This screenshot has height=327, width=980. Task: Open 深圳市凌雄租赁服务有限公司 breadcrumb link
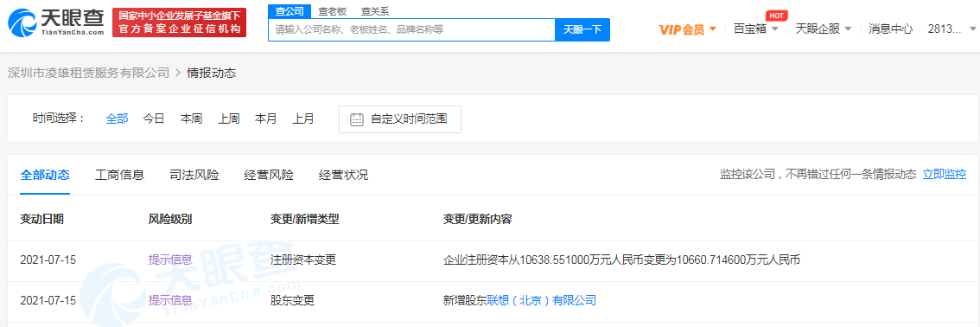(x=88, y=73)
